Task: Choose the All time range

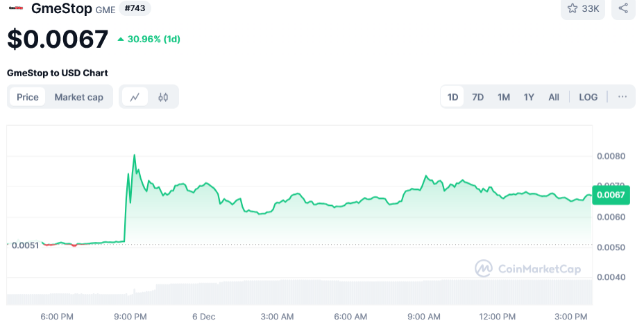Action: pyautogui.click(x=554, y=97)
